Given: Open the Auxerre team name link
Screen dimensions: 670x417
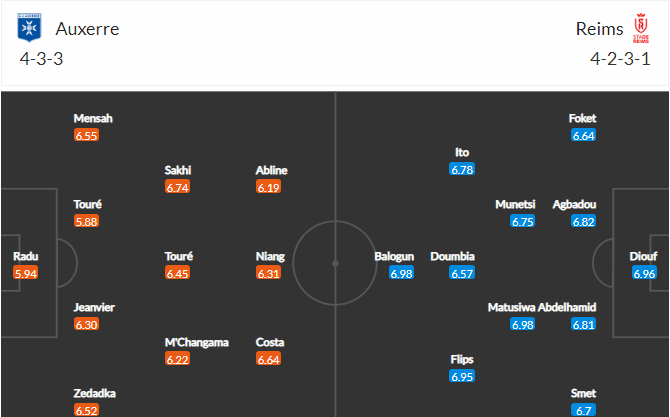Looking at the screenshot, I should click(87, 29).
